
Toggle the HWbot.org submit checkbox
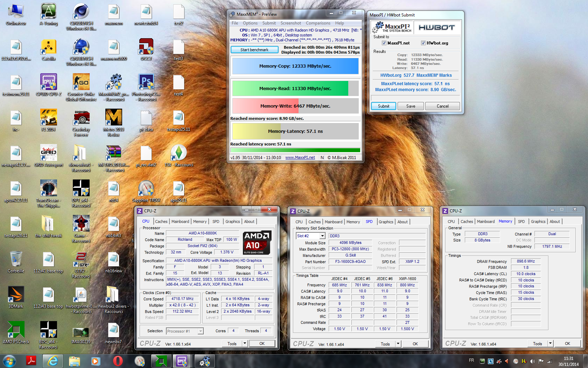[423, 43]
